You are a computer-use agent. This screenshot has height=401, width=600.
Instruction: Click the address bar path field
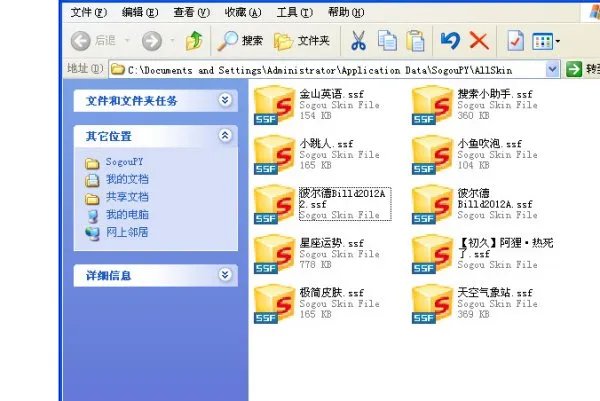(x=328, y=70)
